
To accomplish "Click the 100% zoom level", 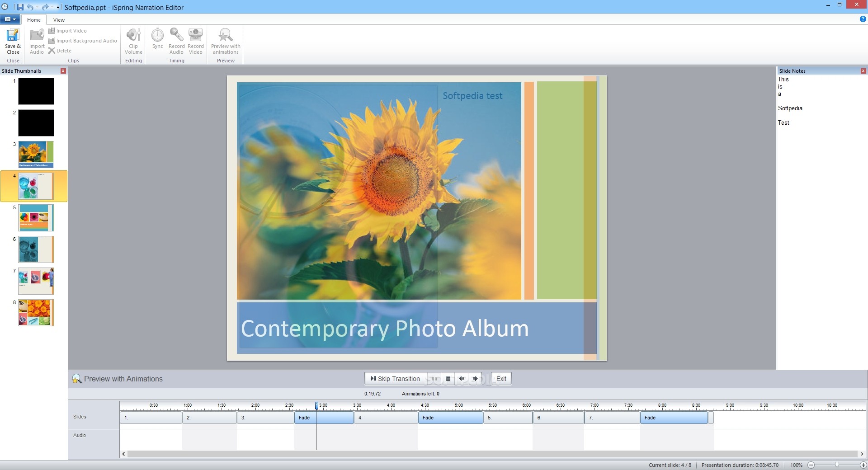I will [x=796, y=465].
